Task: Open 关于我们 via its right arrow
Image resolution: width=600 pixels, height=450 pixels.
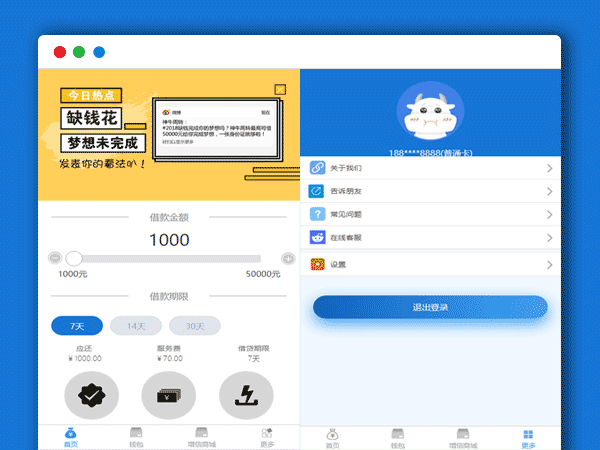Action: 549,168
